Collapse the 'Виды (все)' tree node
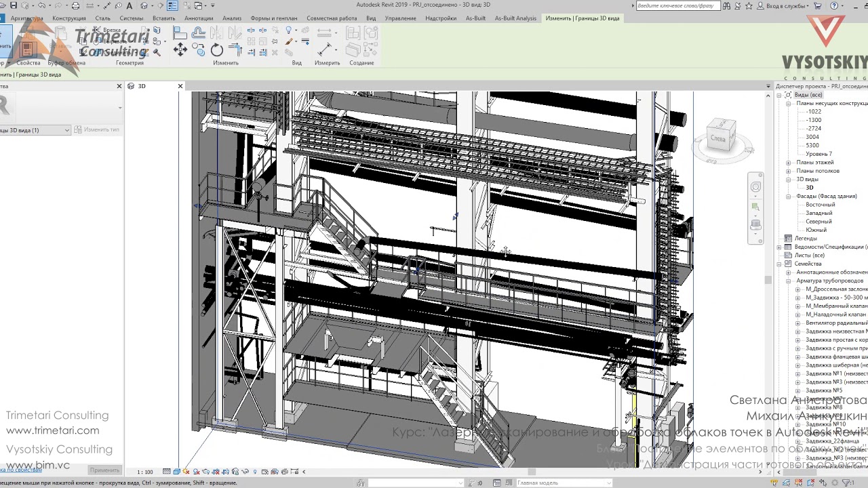The width and height of the screenshot is (868, 488). (x=780, y=95)
